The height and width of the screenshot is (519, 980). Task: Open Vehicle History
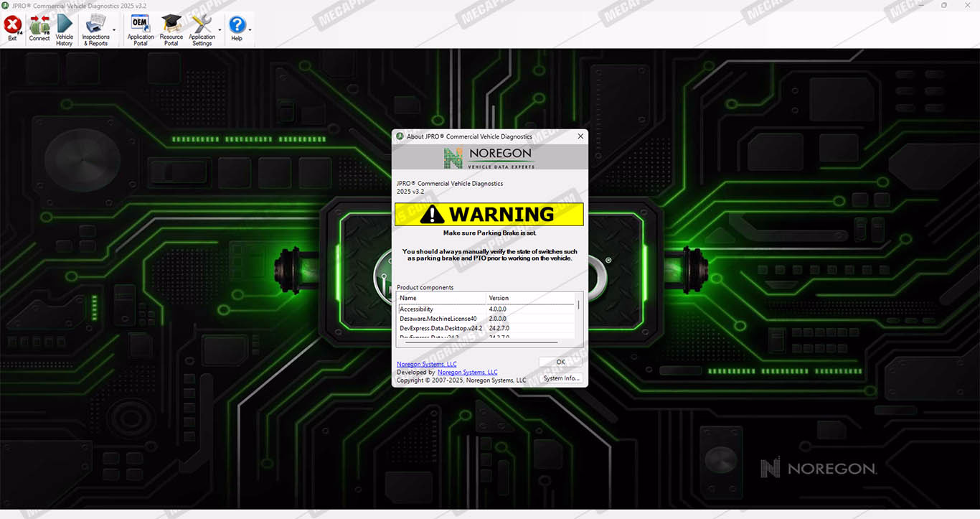pyautogui.click(x=65, y=30)
